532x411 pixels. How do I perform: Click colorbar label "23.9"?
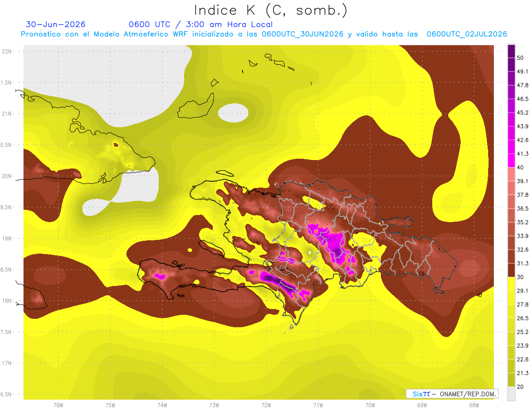point(523,345)
